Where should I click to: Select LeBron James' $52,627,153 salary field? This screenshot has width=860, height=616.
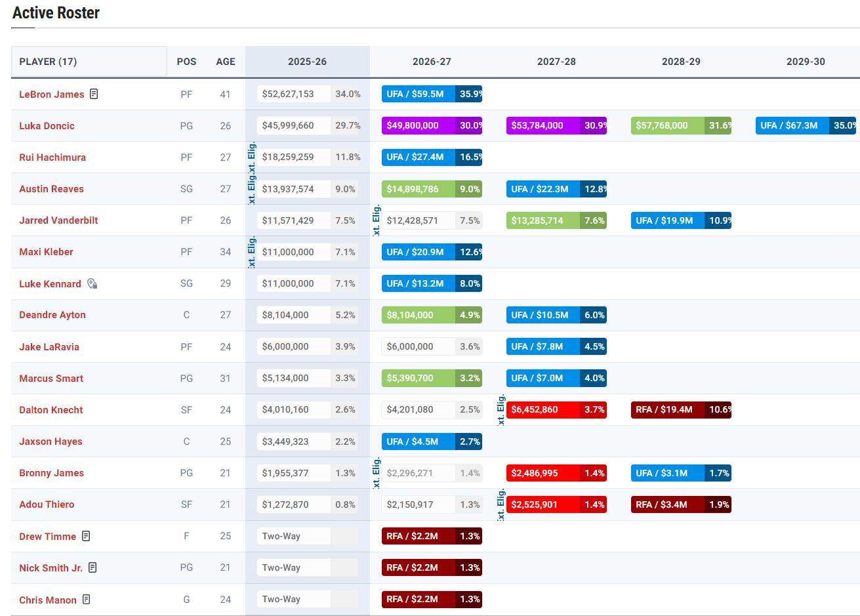(293, 94)
